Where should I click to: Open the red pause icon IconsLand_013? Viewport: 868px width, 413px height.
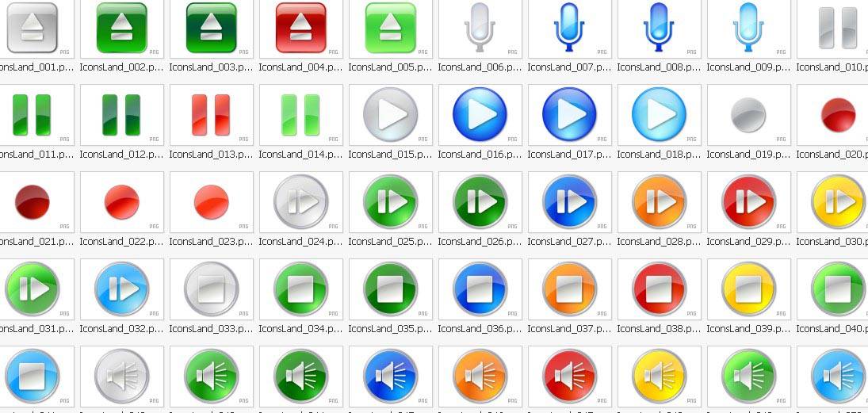[211, 115]
